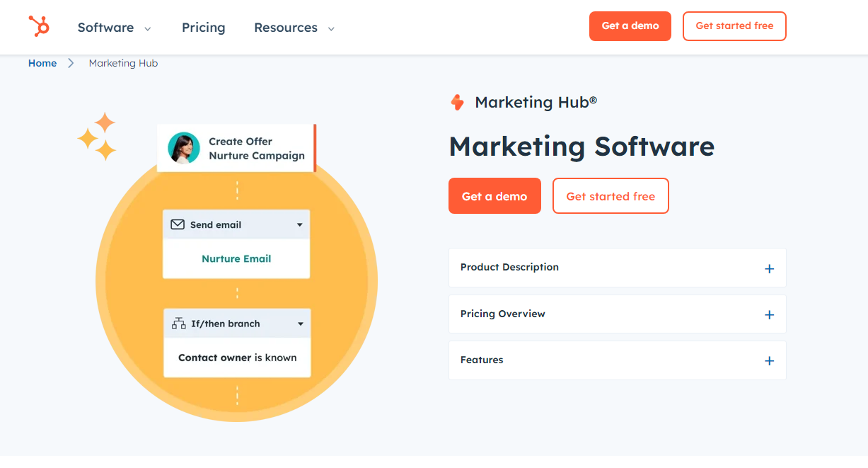
Task: Click the avatar photo on the campaign card
Action: (x=184, y=148)
